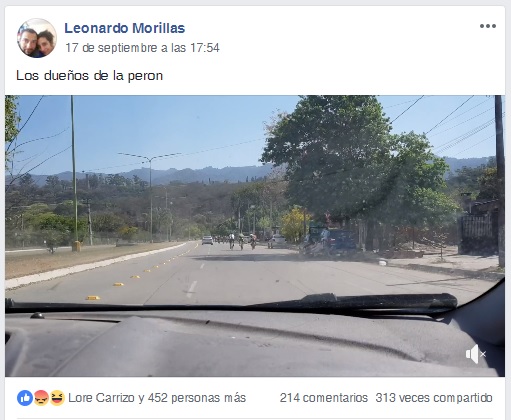Open the post timestamp 17 de septiembre
Image resolution: width=511 pixels, height=420 pixels.
pos(142,48)
